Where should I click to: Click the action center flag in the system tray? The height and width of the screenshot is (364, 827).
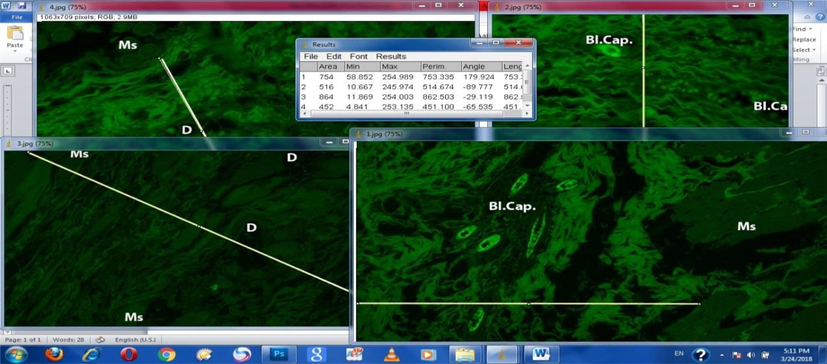pyautogui.click(x=738, y=355)
